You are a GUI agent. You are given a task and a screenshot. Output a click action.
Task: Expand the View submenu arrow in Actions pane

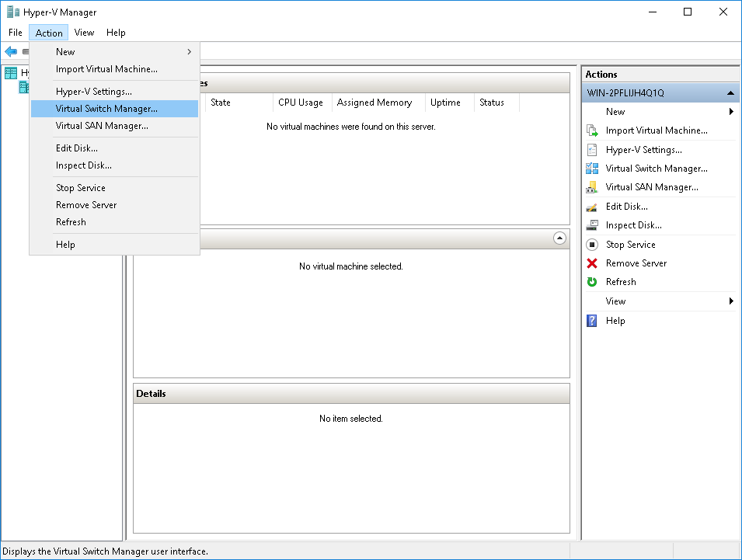731,301
